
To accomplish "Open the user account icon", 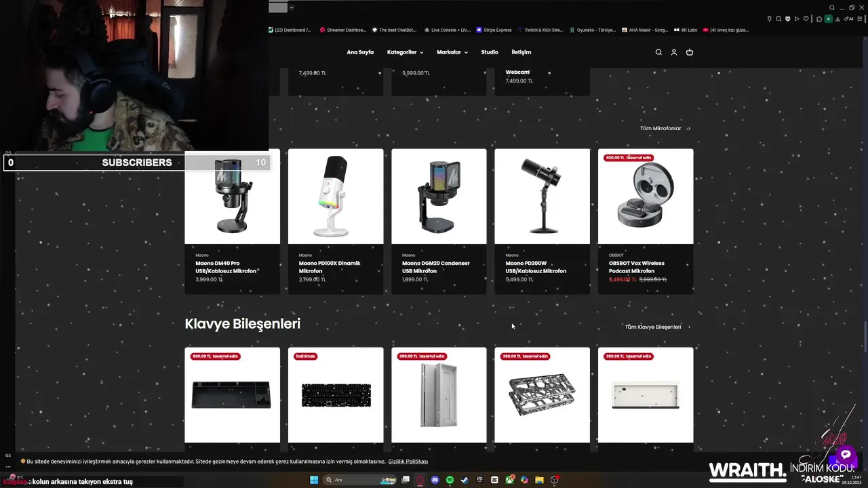I will pos(674,52).
